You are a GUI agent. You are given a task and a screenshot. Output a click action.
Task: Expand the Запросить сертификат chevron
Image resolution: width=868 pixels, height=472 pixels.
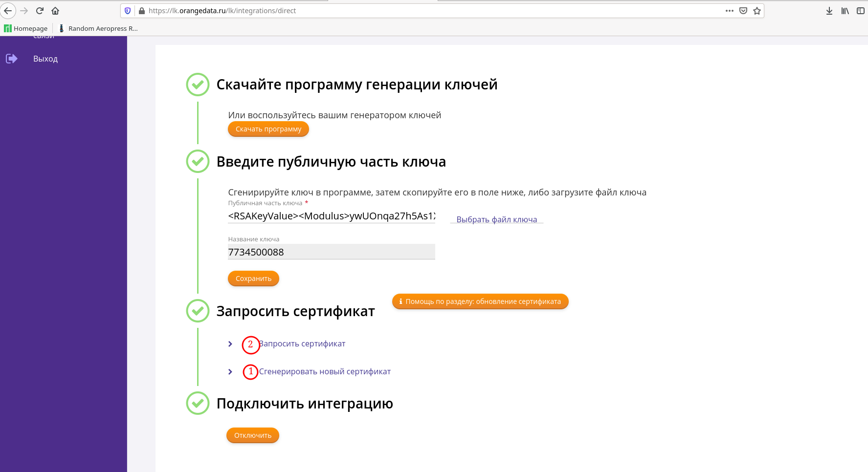point(230,344)
